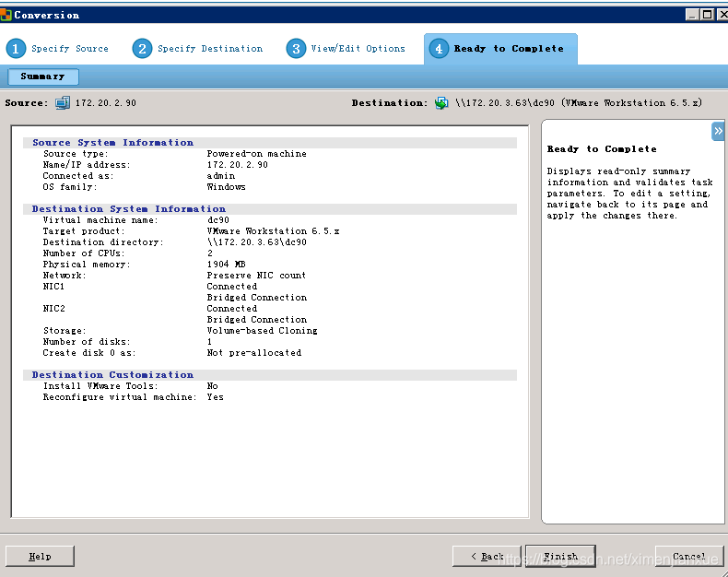Click the NIC1 label
This screenshot has width=728, height=577.
53,287
